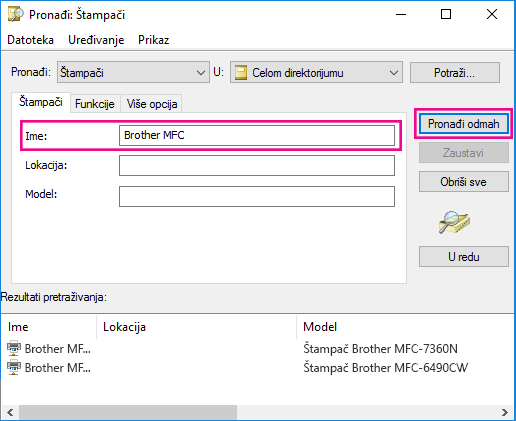Open the Uređivanje menu
This screenshot has width=516, height=421.
(96, 40)
